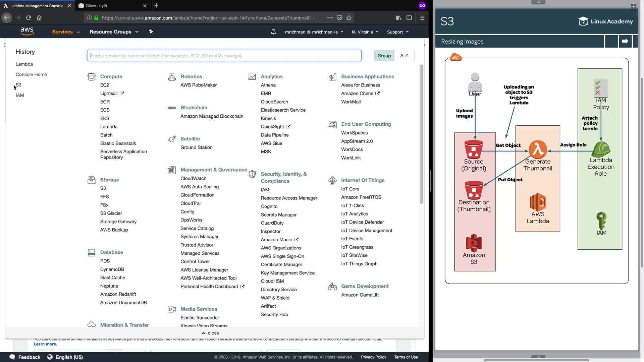Image resolution: width=644 pixels, height=362 pixels.
Task: Open DynamoDB under Database
Action: [x=112, y=269]
